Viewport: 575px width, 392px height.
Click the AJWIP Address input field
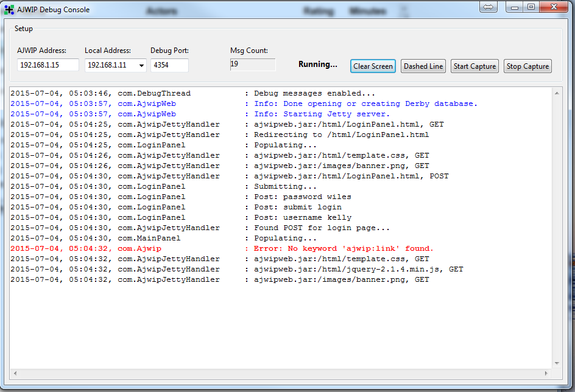[x=48, y=65]
